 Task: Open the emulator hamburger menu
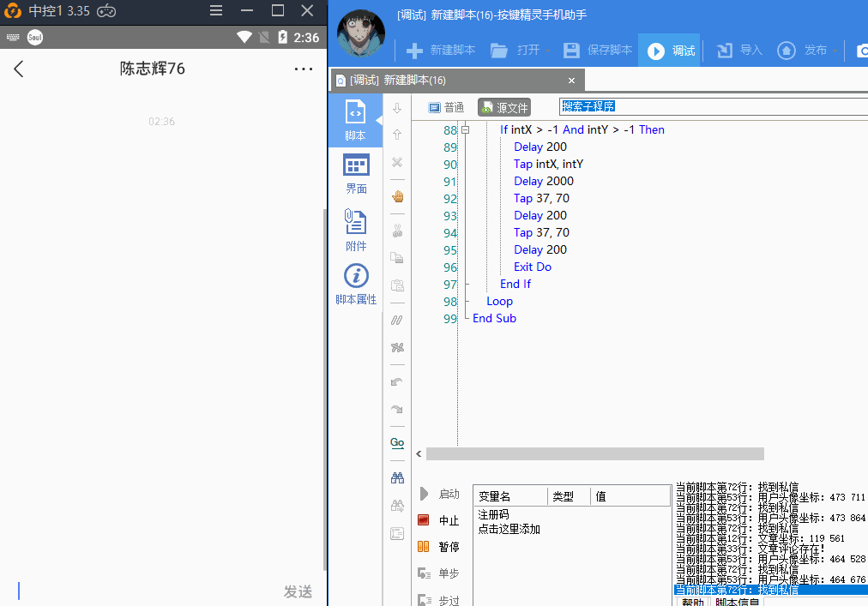[x=216, y=11]
